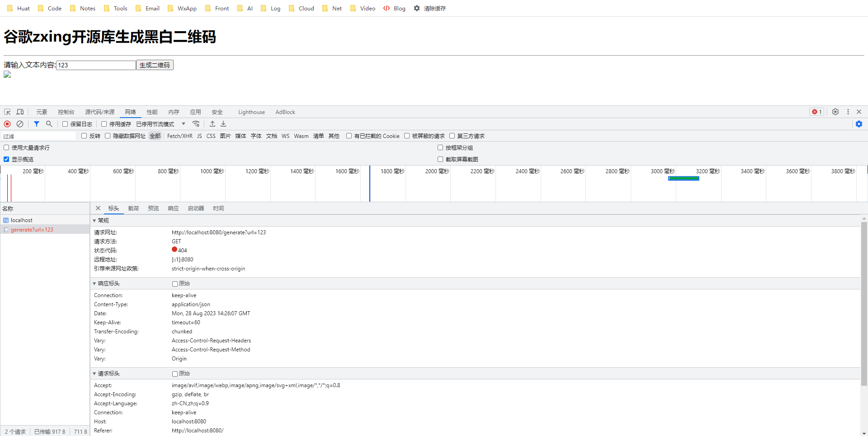
Task: Select the Fetch/XHR filter
Action: (x=179, y=136)
